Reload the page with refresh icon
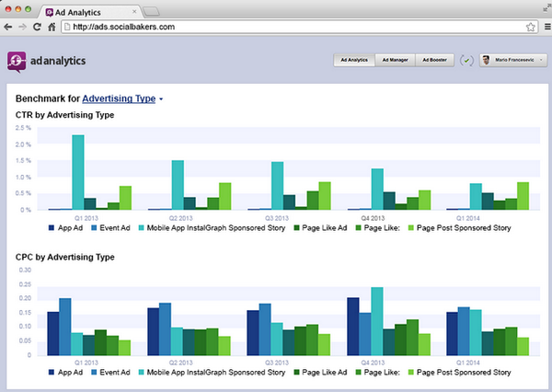The height and width of the screenshot is (392, 552). coord(37,27)
